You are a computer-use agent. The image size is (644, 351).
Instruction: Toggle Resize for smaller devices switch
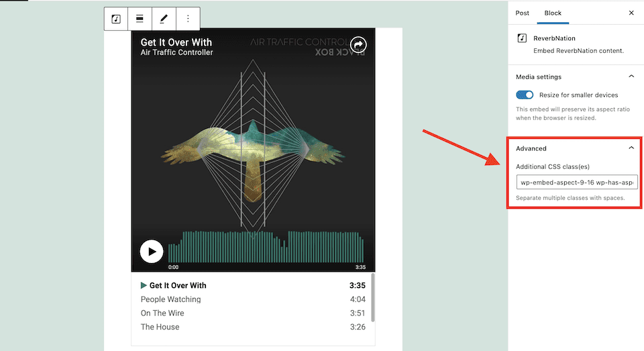(525, 95)
